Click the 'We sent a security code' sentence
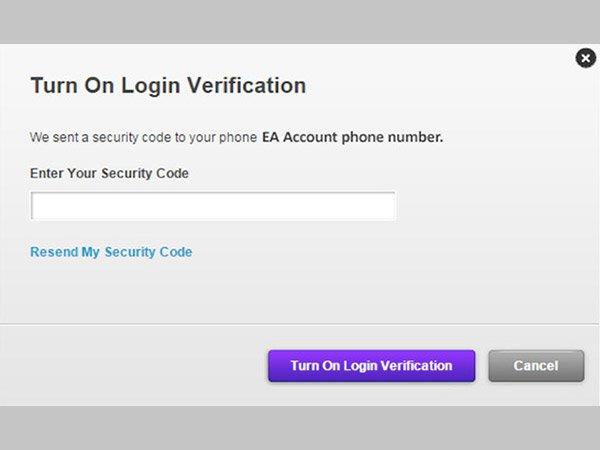This screenshot has height=450, width=600. (x=143, y=137)
